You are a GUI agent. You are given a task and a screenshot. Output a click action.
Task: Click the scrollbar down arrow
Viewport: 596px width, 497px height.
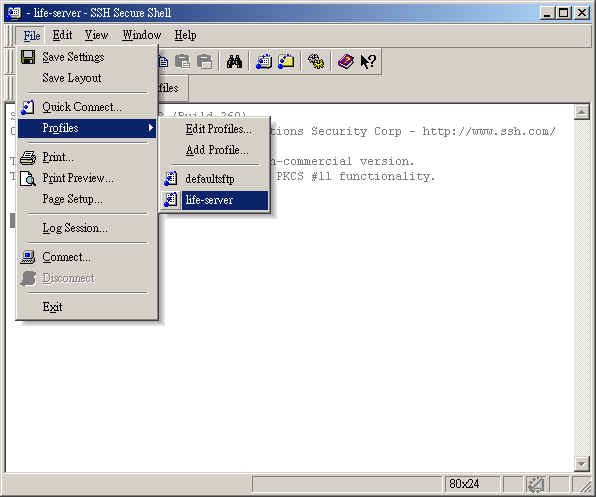click(582, 464)
